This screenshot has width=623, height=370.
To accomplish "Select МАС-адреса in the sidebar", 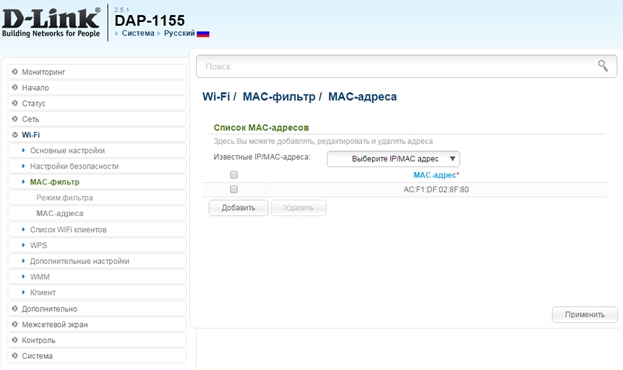I will [x=97, y=213].
